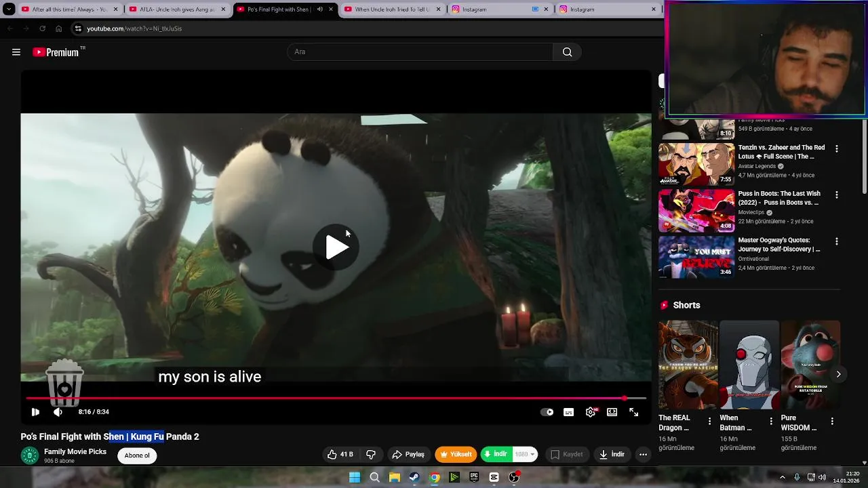The image size is (868, 488).
Task: Mute tab audio icon on Po's Final Fight tab
Action: (x=319, y=9)
